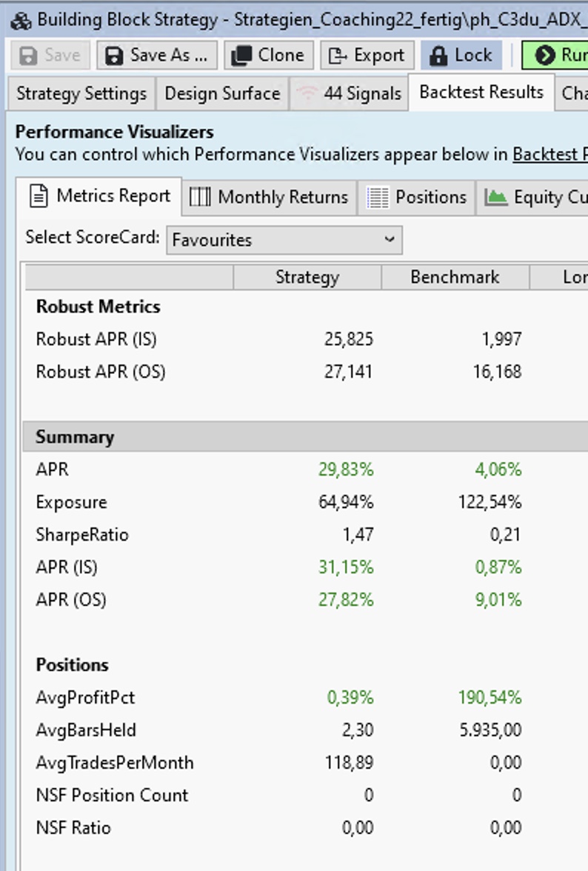588x871 pixels.
Task: Switch to the Design Surface tab
Action: pos(222,93)
